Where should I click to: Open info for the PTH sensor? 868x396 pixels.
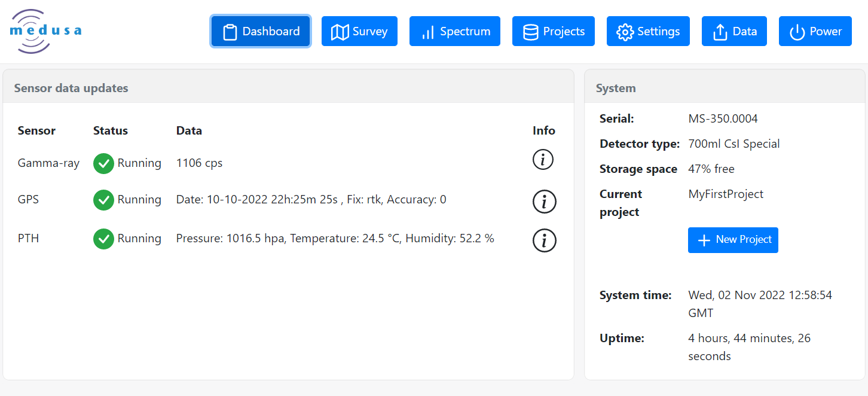click(x=543, y=240)
